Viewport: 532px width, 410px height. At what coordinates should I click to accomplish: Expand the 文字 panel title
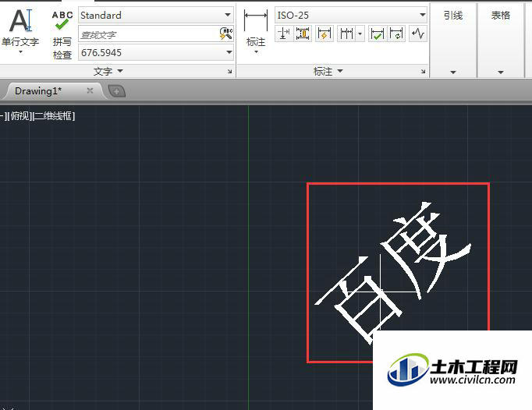pyautogui.click(x=108, y=72)
